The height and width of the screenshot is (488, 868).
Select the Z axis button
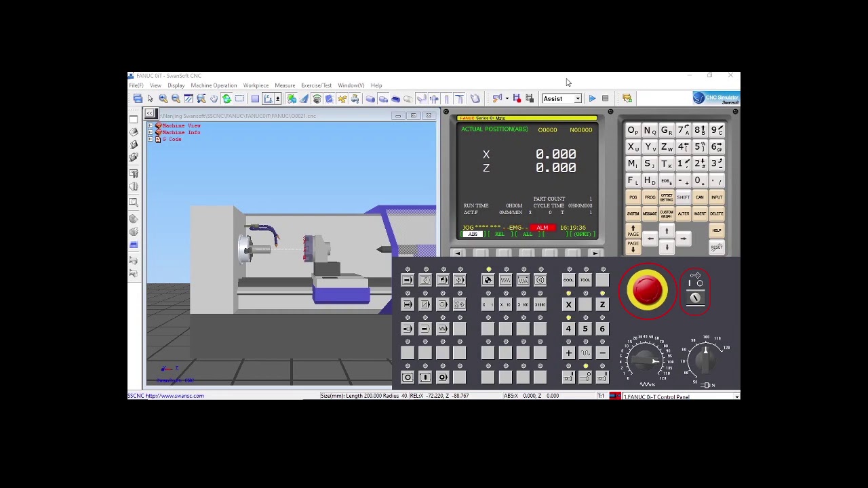[602, 304]
